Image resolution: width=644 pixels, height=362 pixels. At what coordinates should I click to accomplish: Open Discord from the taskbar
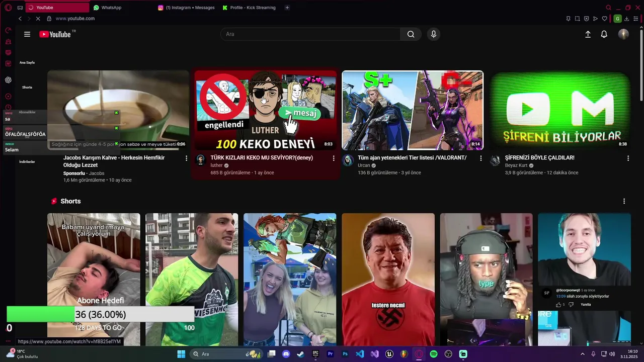click(x=286, y=354)
